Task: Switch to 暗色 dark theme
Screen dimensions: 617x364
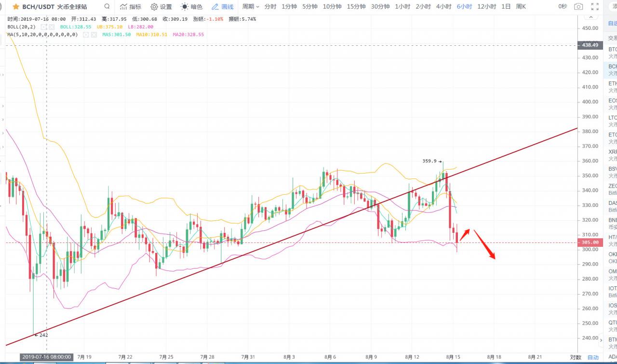Action: tap(191, 7)
